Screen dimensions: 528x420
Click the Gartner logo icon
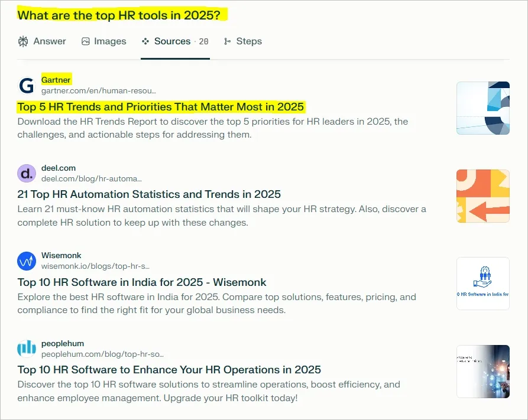27,85
